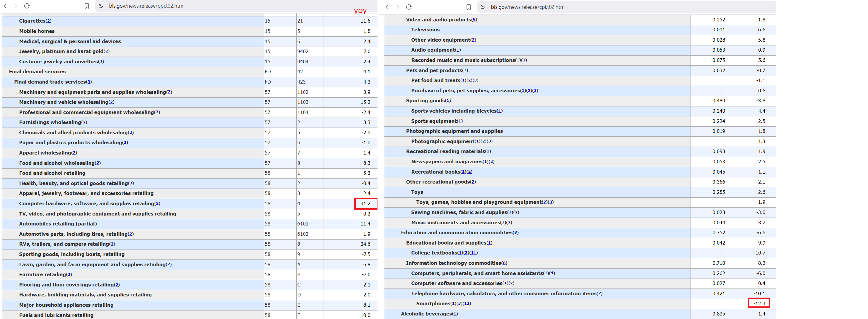Open footnote 11 link beside College textbooks
The height and width of the screenshot is (319, 868).
474,253
